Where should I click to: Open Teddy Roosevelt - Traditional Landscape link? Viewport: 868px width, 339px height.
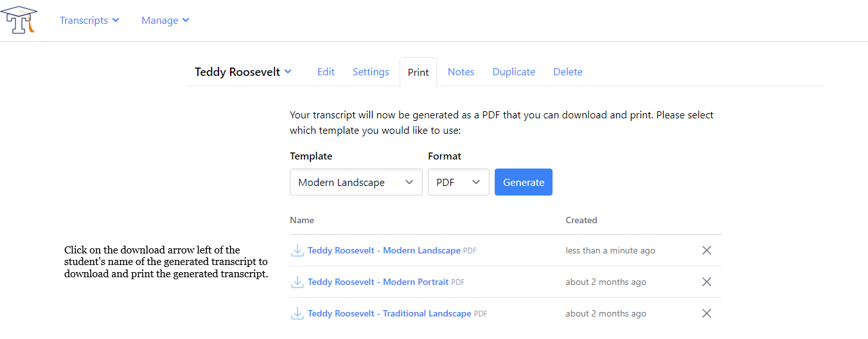(389, 313)
